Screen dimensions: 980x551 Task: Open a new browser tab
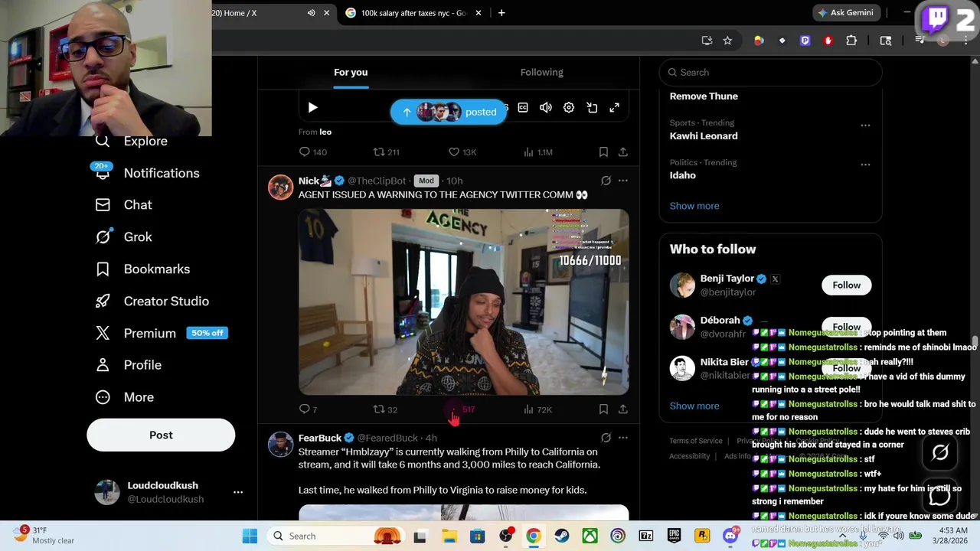pyautogui.click(x=501, y=13)
